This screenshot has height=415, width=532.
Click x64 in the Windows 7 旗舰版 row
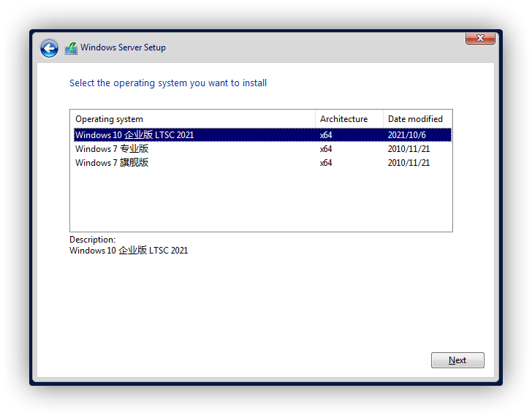click(x=326, y=163)
